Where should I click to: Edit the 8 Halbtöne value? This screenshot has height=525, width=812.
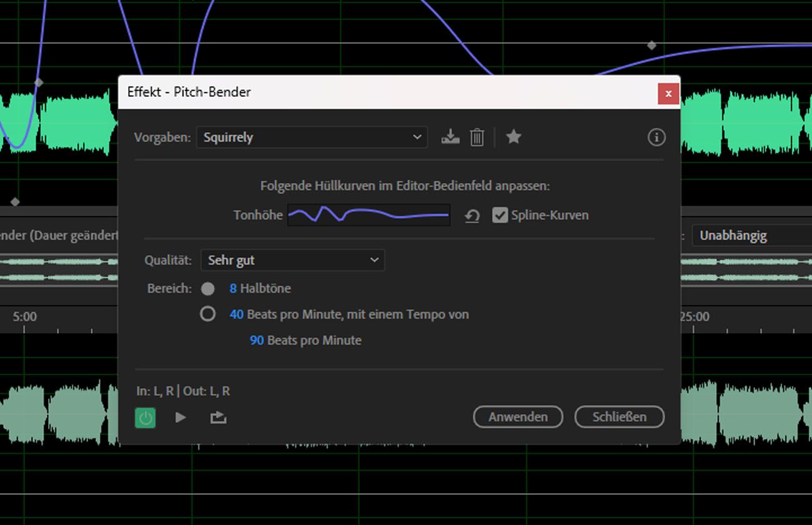click(233, 289)
